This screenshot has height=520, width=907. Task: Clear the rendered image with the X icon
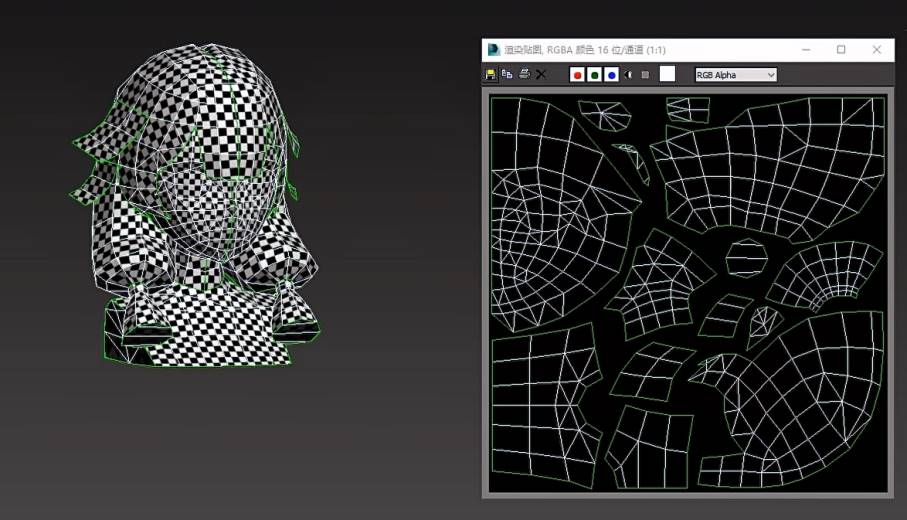pyautogui.click(x=541, y=74)
